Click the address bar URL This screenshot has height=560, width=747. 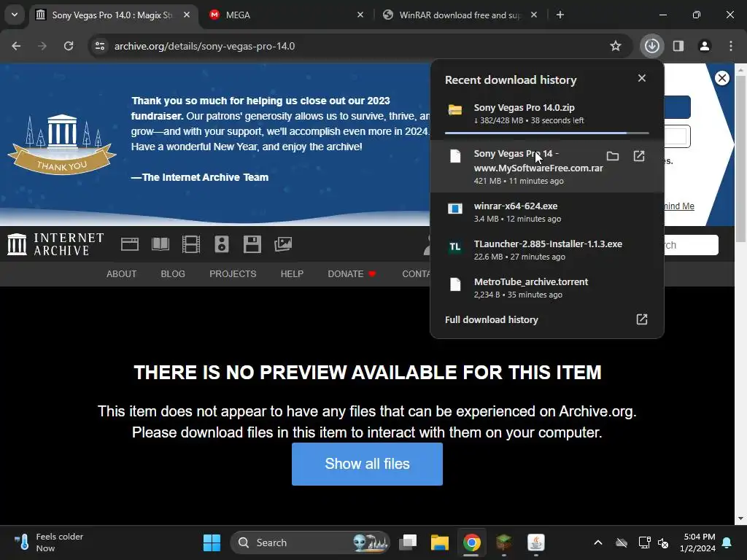[204, 46]
